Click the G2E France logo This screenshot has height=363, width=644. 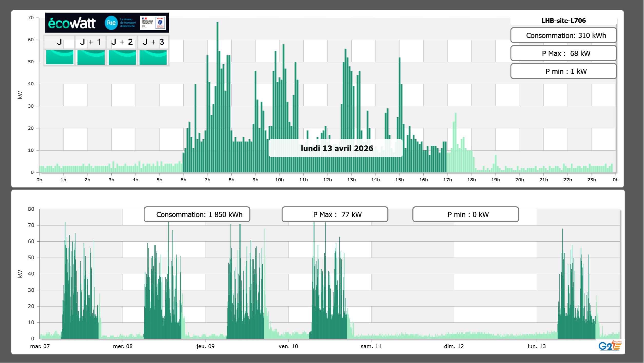tap(610, 346)
